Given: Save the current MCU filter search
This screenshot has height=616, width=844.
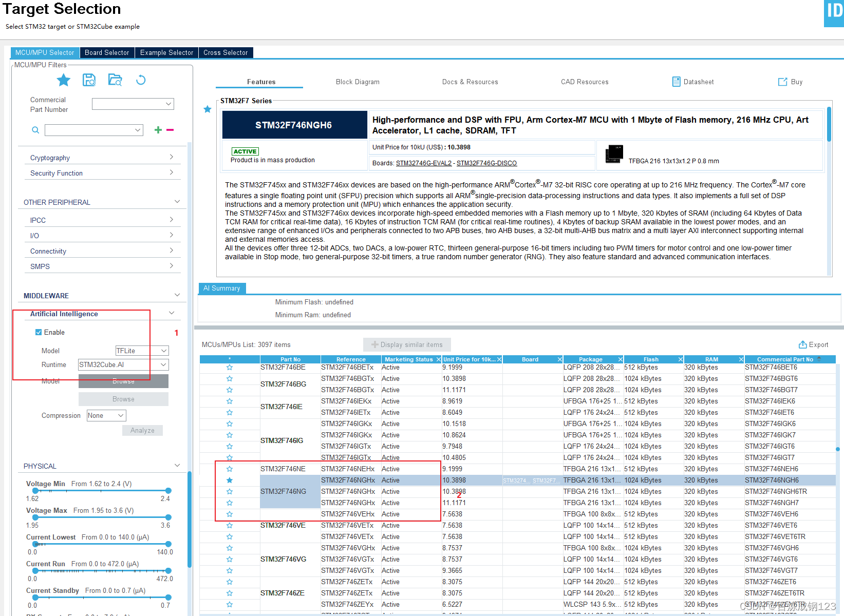Looking at the screenshot, I should point(89,80).
